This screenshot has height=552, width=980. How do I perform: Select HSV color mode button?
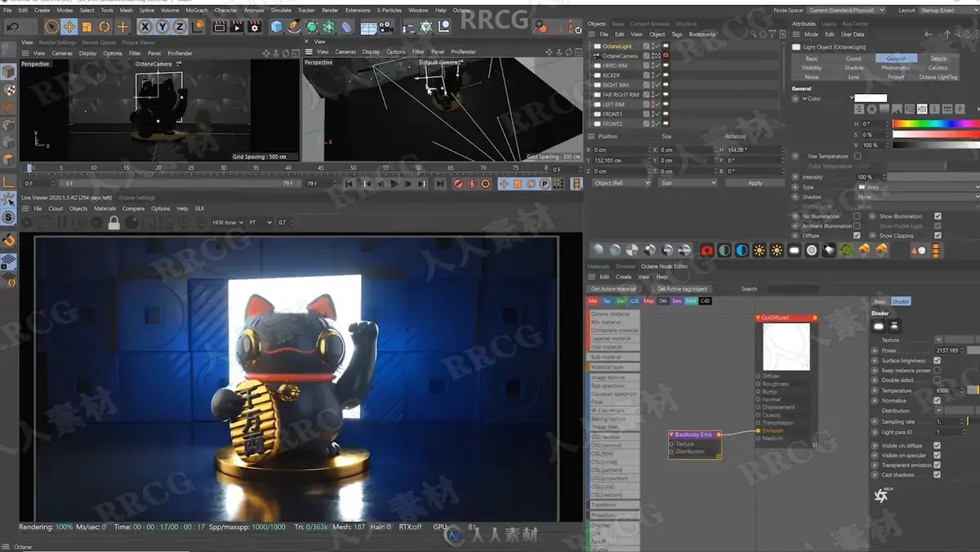[x=921, y=109]
